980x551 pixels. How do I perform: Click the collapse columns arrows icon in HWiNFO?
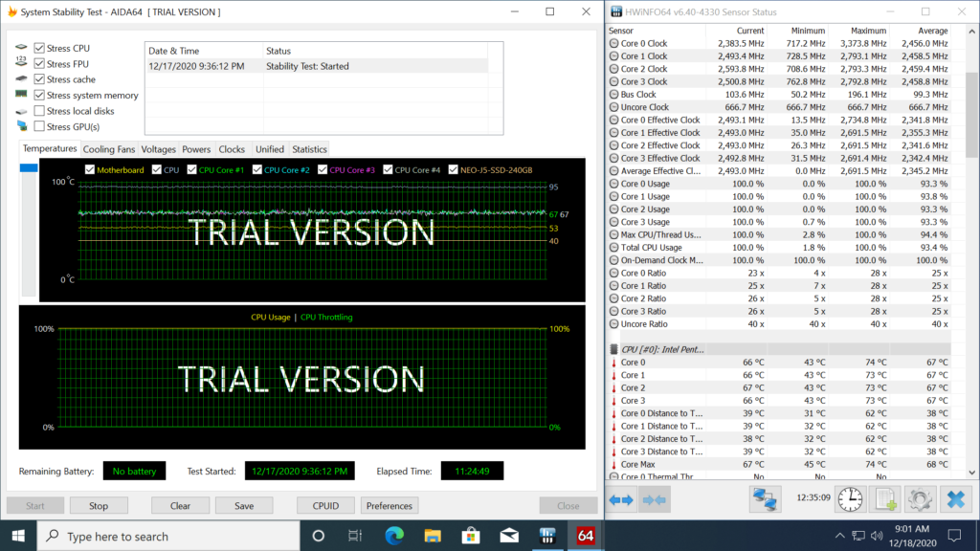point(655,498)
